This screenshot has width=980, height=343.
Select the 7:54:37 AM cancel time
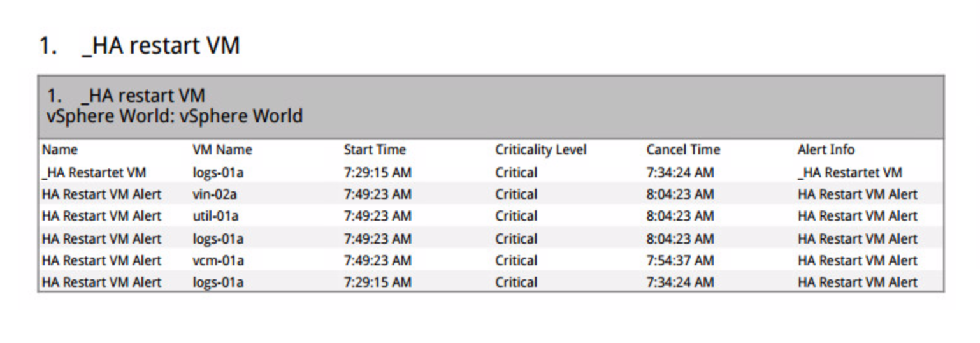point(680,261)
